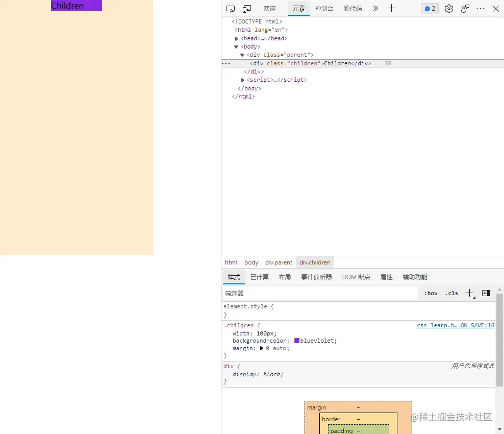The image size is (504, 434).
Task: Click the styles pane scrollbar thumb
Action: pyautogui.click(x=499, y=340)
